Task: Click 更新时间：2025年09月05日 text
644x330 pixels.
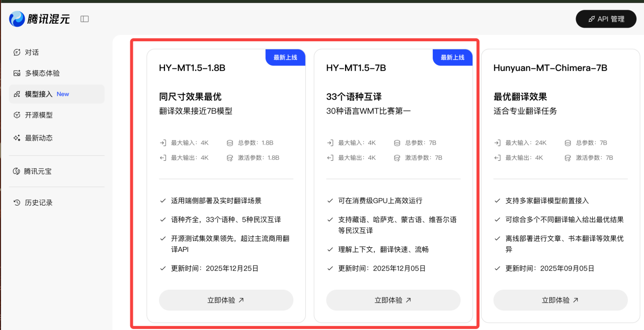Action: [x=550, y=269]
